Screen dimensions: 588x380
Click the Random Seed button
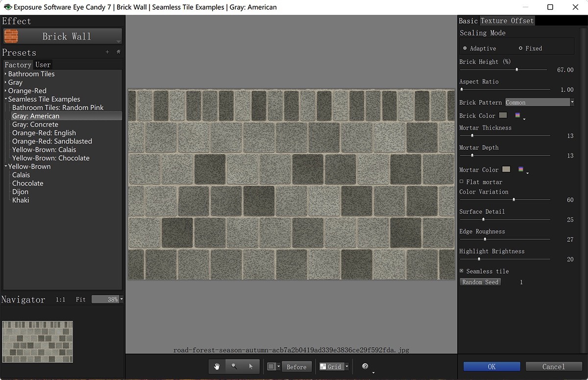480,282
